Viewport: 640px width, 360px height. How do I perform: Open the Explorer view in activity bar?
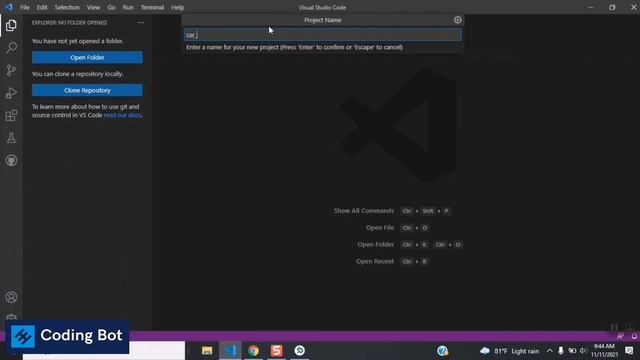pyautogui.click(x=11, y=26)
